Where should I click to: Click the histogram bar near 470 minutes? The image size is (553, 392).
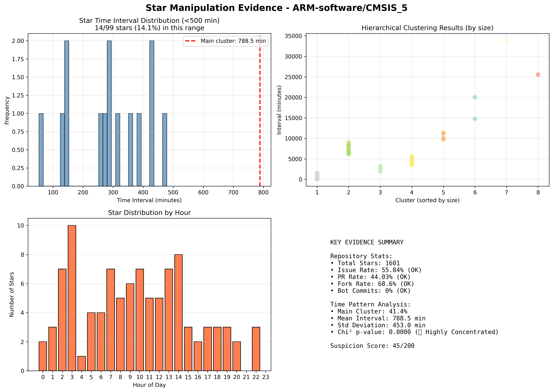(165, 150)
